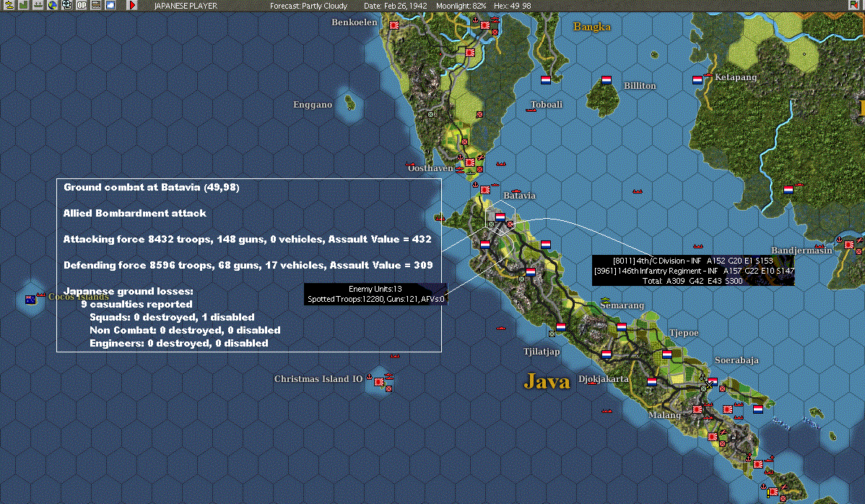Click the 'Total: A309 G42 E43 S300' line
Screen dimensions: 865x504
[692, 281]
